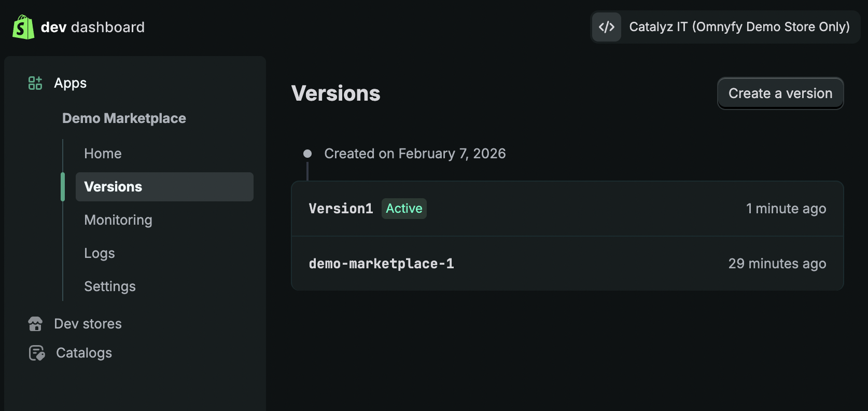Open the Version1 row
The image size is (868, 411).
[567, 209]
